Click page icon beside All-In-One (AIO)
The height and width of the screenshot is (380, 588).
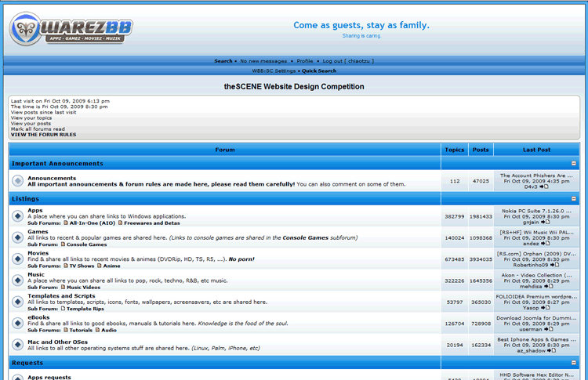[x=66, y=223]
